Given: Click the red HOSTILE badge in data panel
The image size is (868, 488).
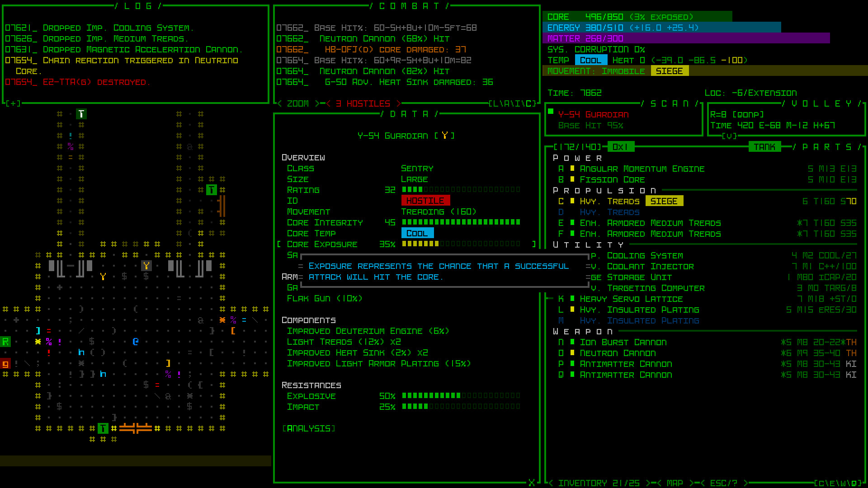Looking at the screenshot, I should click(x=425, y=201).
